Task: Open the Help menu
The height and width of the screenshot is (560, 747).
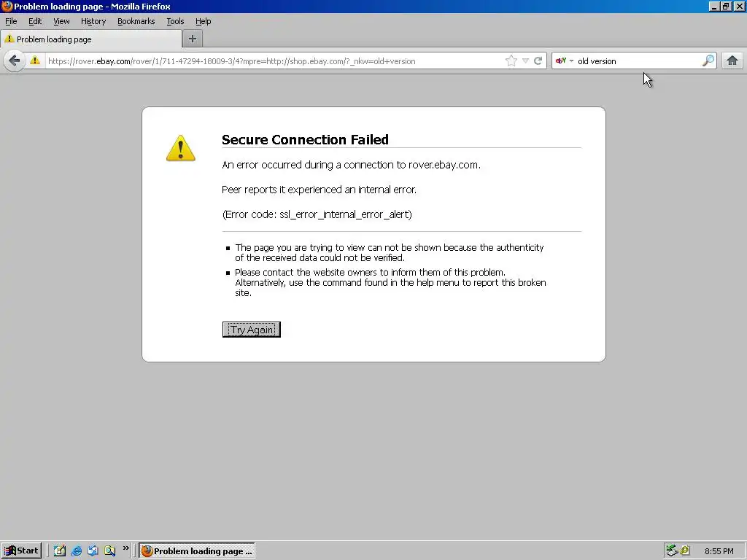Action: 204,21
